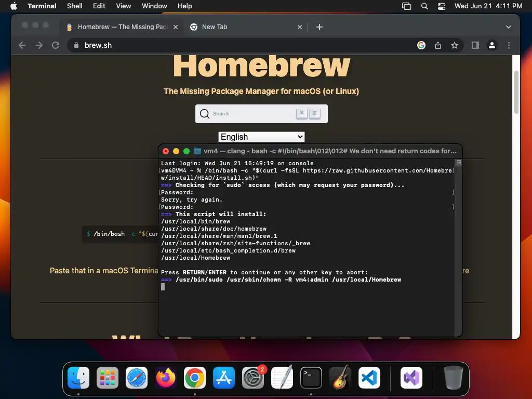The height and width of the screenshot is (399, 532).
Task: Click the Homebrew search field
Action: click(261, 114)
